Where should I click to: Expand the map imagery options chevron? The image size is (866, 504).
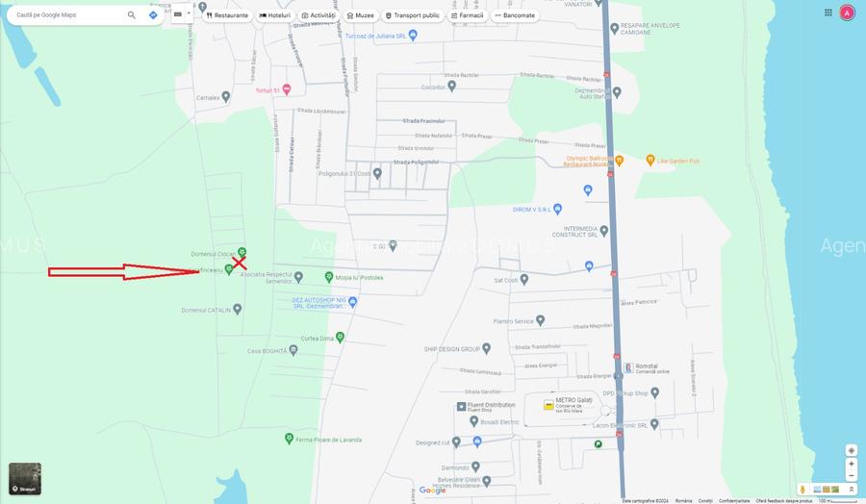pyautogui.click(x=851, y=490)
